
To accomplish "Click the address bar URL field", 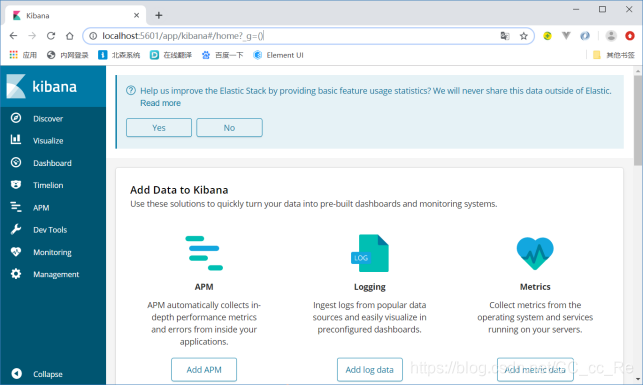I will tap(308, 36).
